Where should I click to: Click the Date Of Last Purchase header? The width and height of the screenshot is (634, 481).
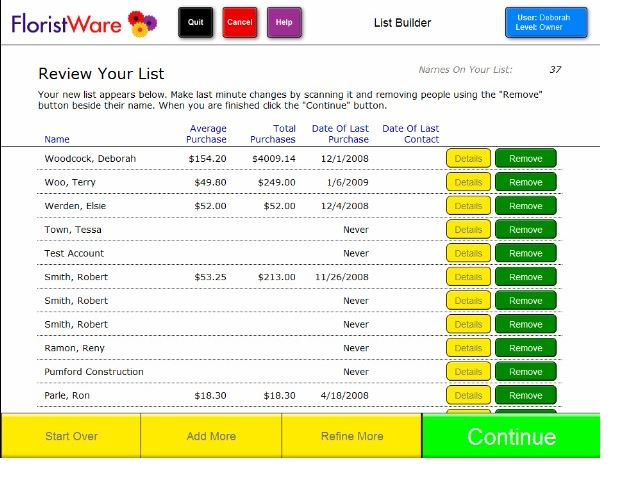pyautogui.click(x=340, y=134)
